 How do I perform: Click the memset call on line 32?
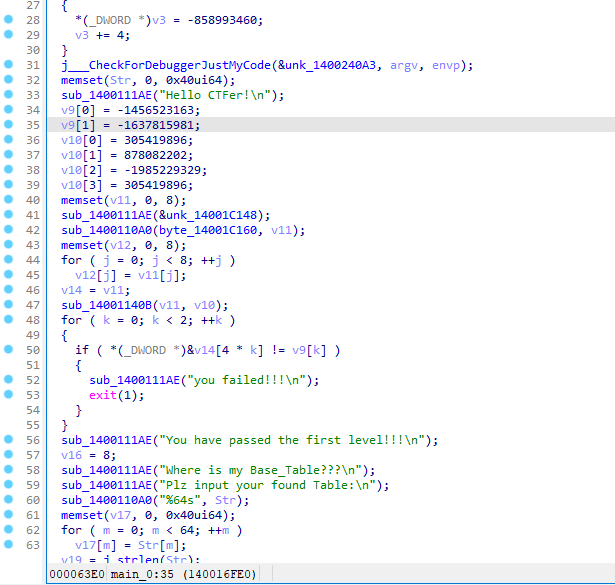82,81
